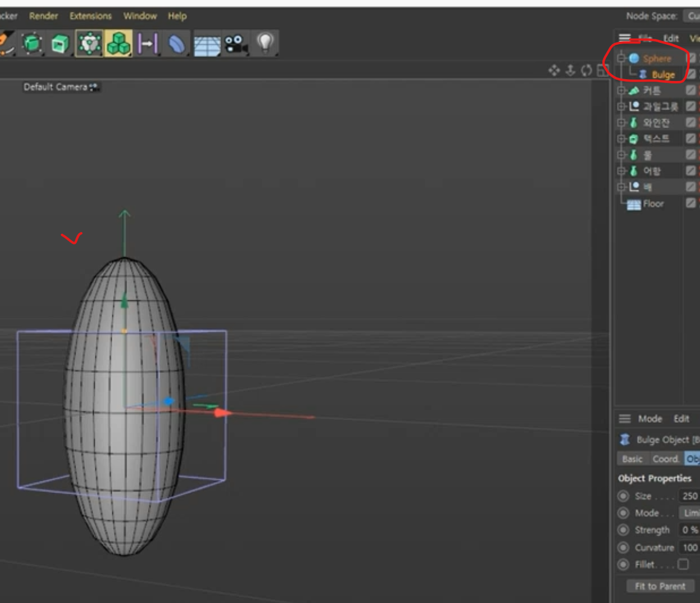Open the Object Manager hamburger menu
700x603 pixels.
tap(625, 37)
